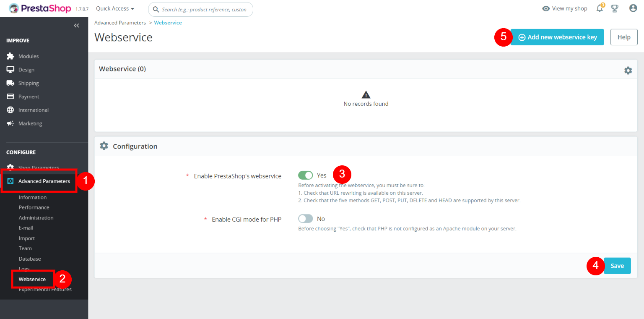The width and height of the screenshot is (644, 319).
Task: Disable the PrestaShop webservice toggle
Action: (x=306, y=175)
